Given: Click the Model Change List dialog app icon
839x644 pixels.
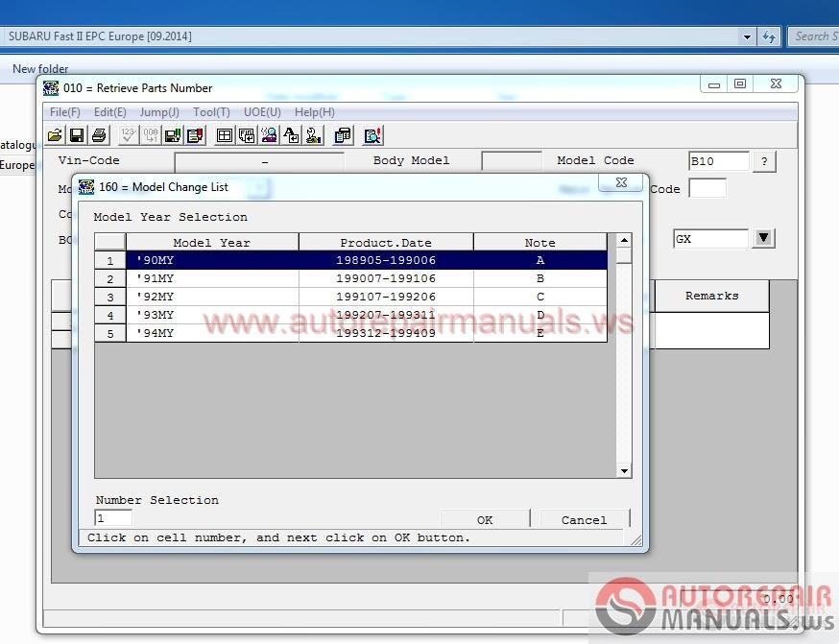Looking at the screenshot, I should click(x=86, y=187).
